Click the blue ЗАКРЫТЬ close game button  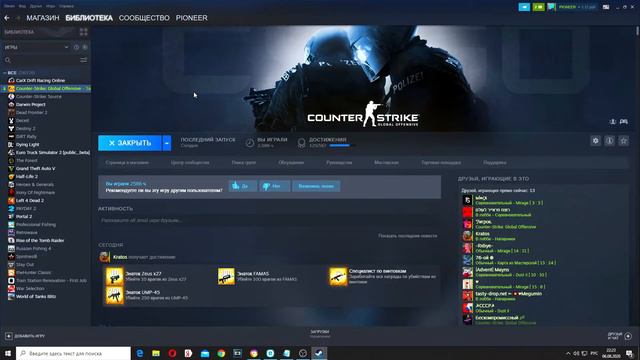click(x=130, y=143)
